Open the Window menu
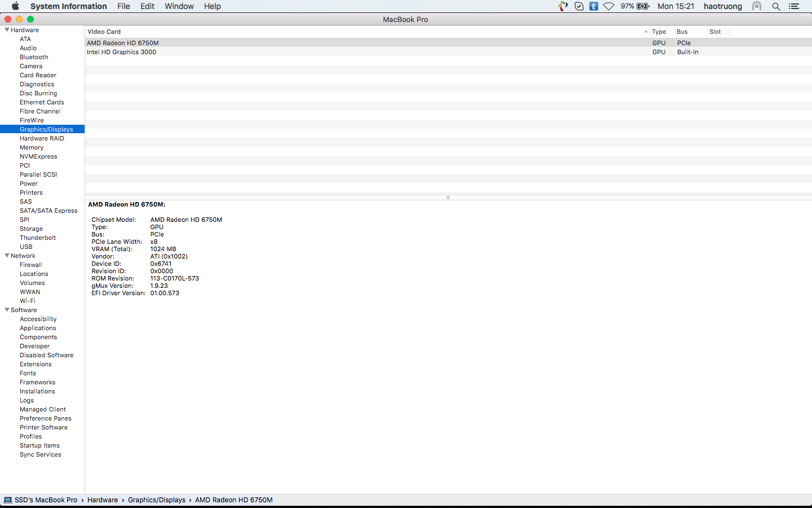The width and height of the screenshot is (812, 508). coord(179,6)
